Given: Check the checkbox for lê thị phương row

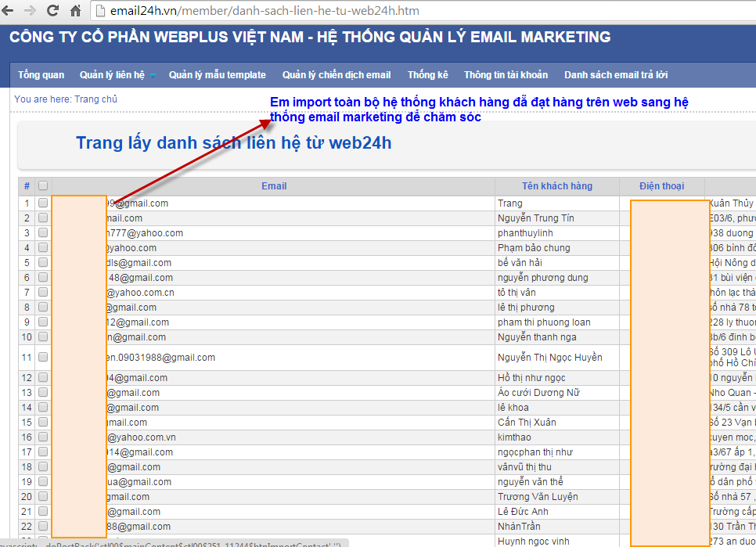Looking at the screenshot, I should click(x=43, y=307).
